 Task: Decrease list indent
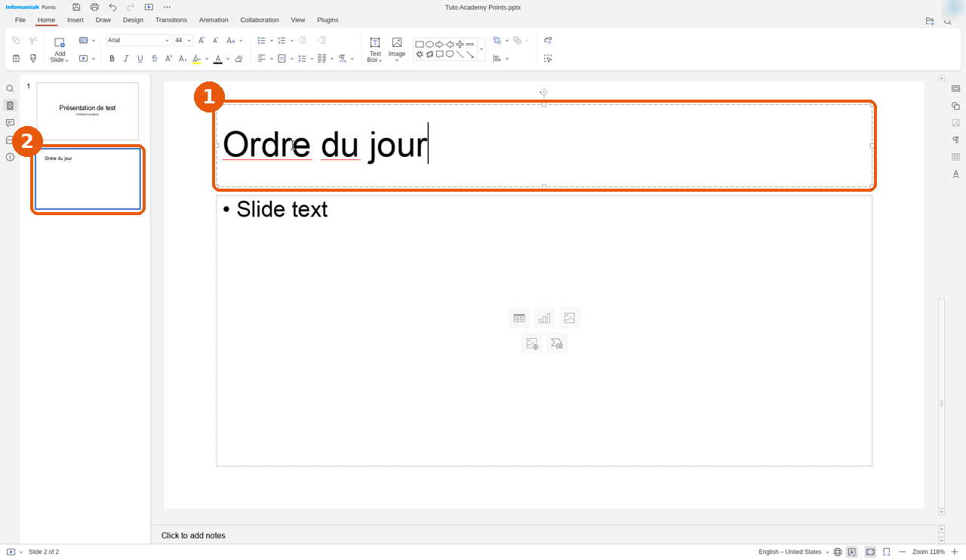(303, 40)
